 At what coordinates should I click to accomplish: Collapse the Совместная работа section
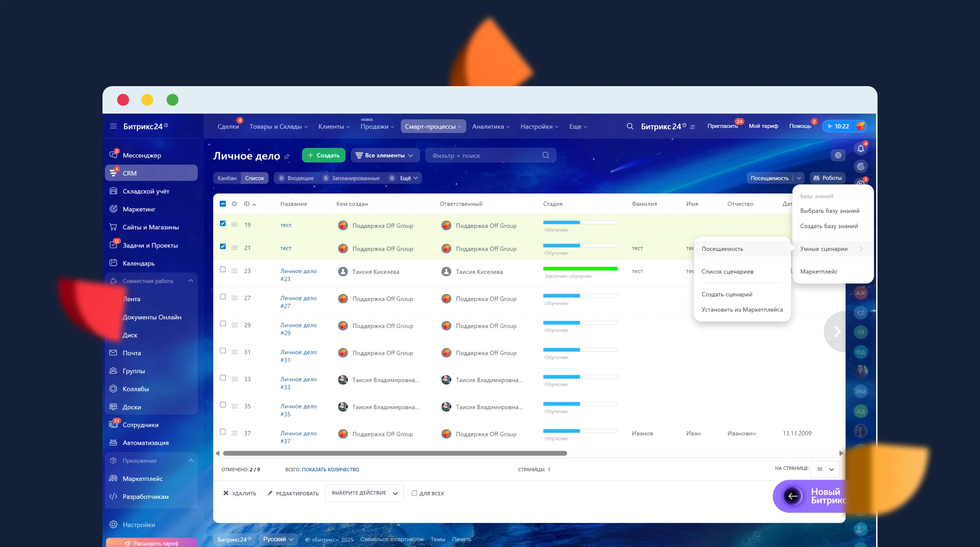point(191,281)
